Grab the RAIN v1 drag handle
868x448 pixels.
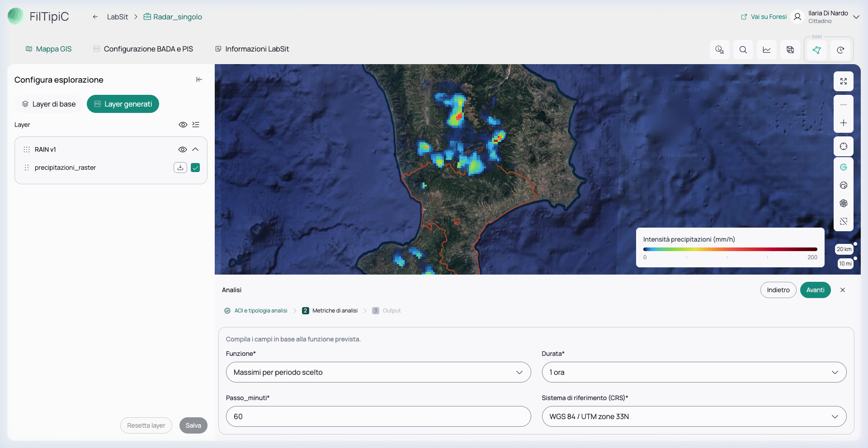pyautogui.click(x=27, y=149)
